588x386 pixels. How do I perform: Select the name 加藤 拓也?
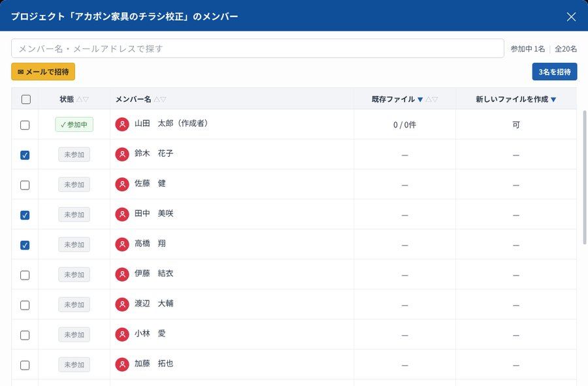[154, 363]
